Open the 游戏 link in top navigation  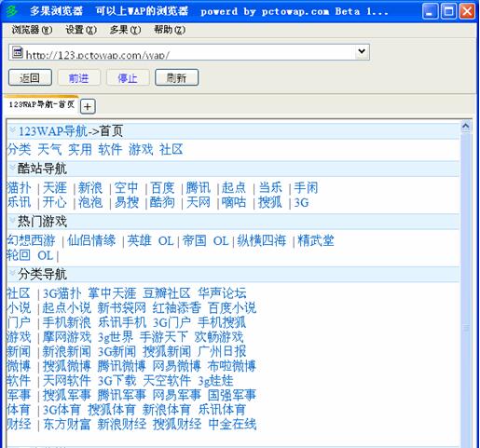click(141, 149)
